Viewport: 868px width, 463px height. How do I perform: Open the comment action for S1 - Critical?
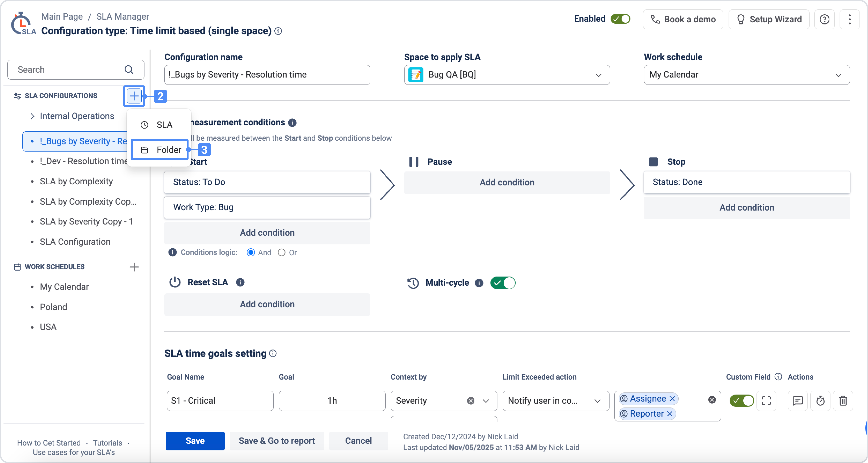[798, 401]
